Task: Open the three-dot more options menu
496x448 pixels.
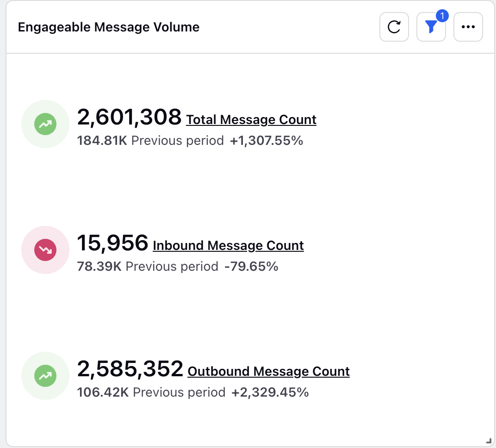Action: (x=468, y=27)
